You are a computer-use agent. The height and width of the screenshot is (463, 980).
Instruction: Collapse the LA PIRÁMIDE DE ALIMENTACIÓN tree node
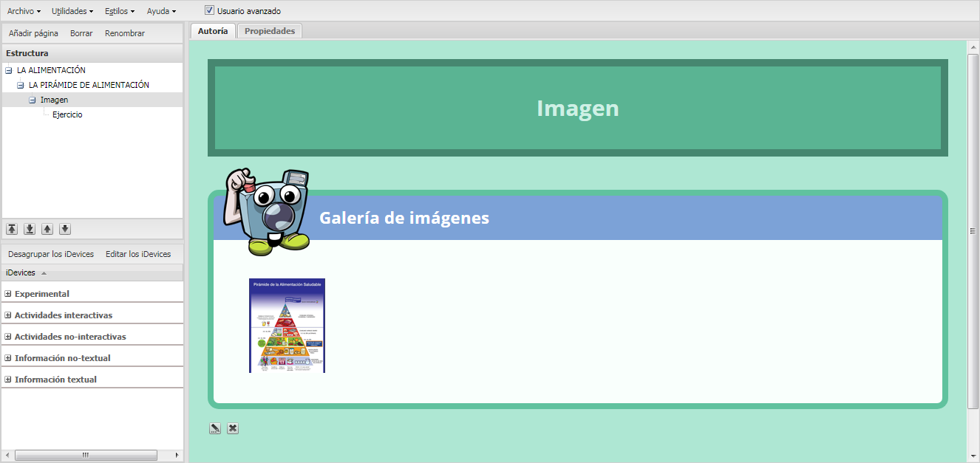click(21, 86)
